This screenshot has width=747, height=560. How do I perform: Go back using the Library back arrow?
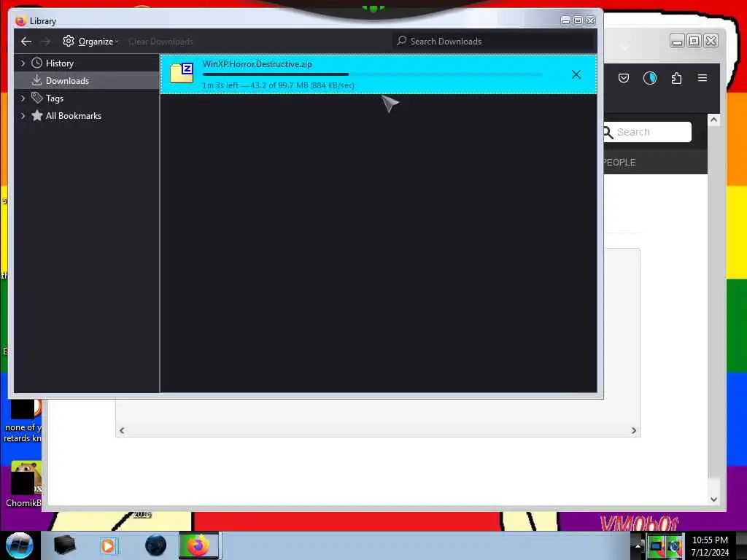(26, 42)
